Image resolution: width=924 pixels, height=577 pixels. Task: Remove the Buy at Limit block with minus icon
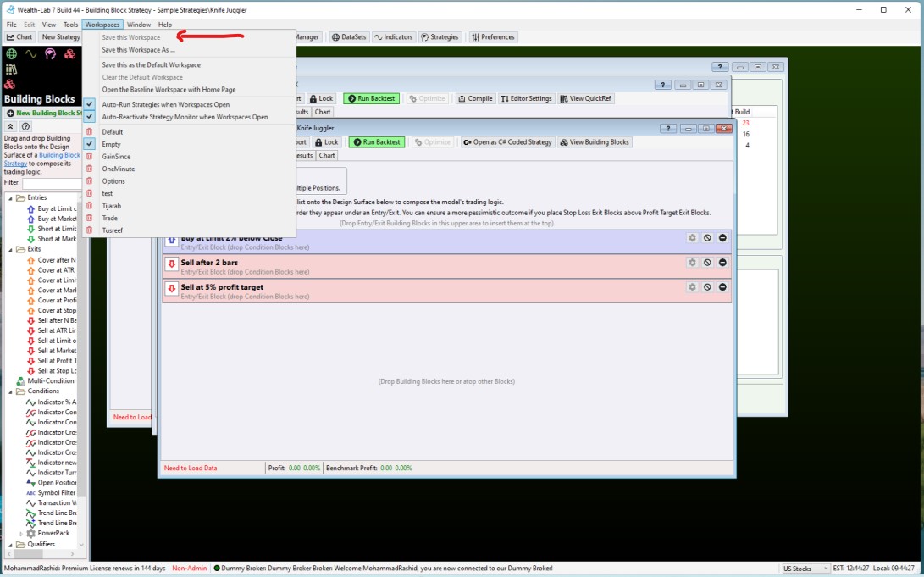[x=722, y=238]
